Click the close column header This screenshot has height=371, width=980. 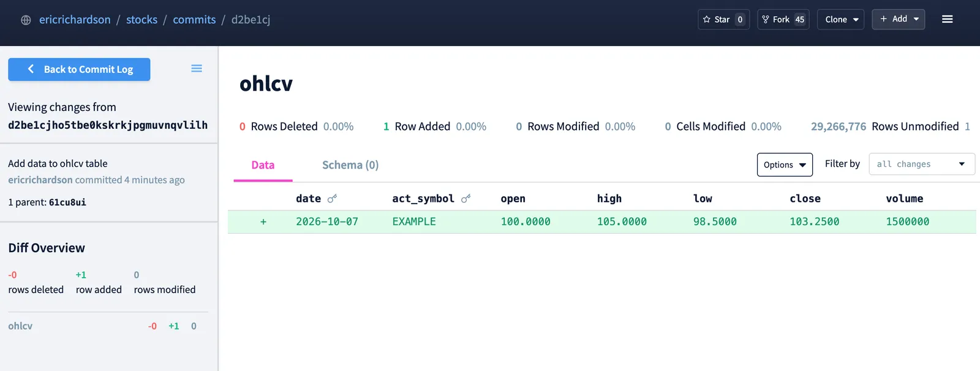coord(805,199)
